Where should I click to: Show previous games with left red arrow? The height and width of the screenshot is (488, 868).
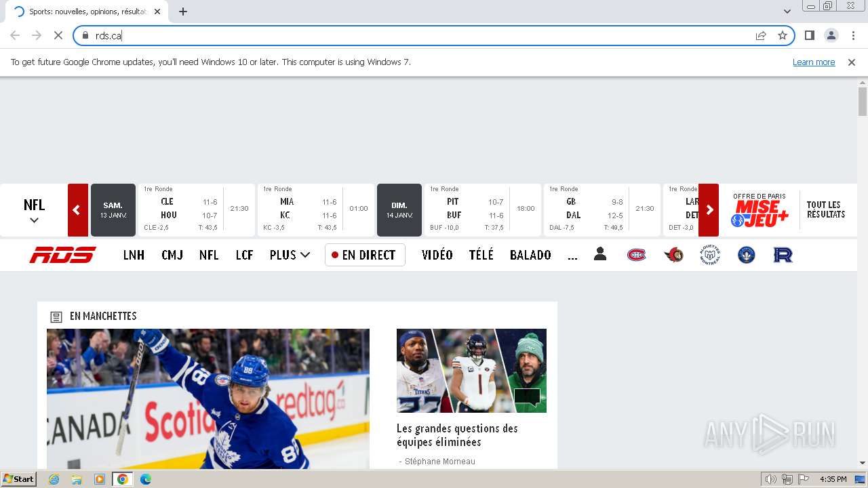[x=78, y=210]
